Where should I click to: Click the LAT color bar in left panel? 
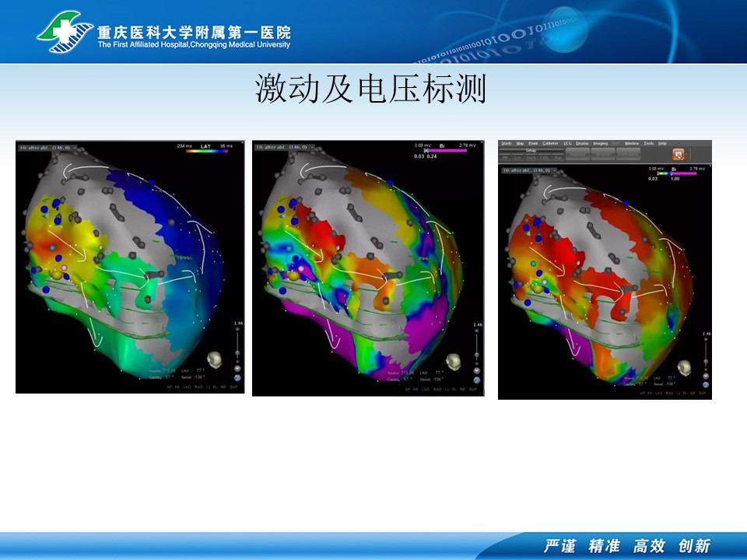coord(207,152)
